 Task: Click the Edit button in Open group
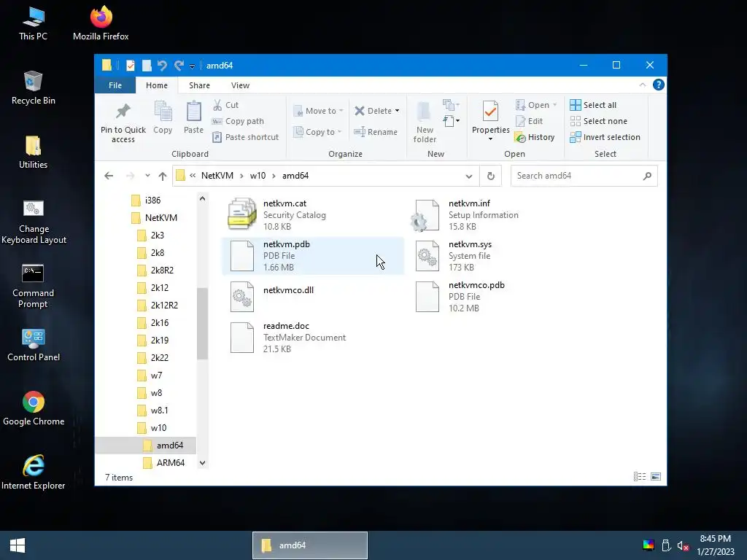tap(530, 121)
